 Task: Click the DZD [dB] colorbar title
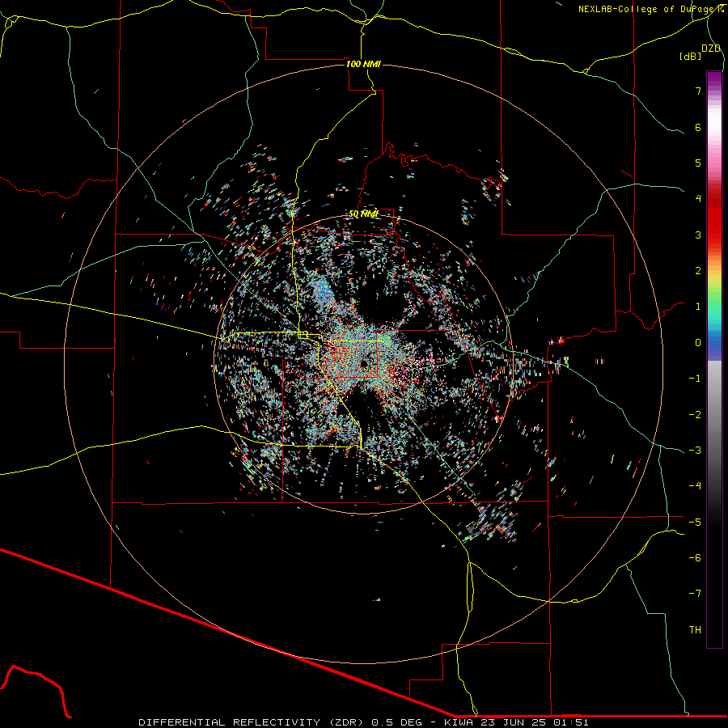pyautogui.click(x=700, y=52)
